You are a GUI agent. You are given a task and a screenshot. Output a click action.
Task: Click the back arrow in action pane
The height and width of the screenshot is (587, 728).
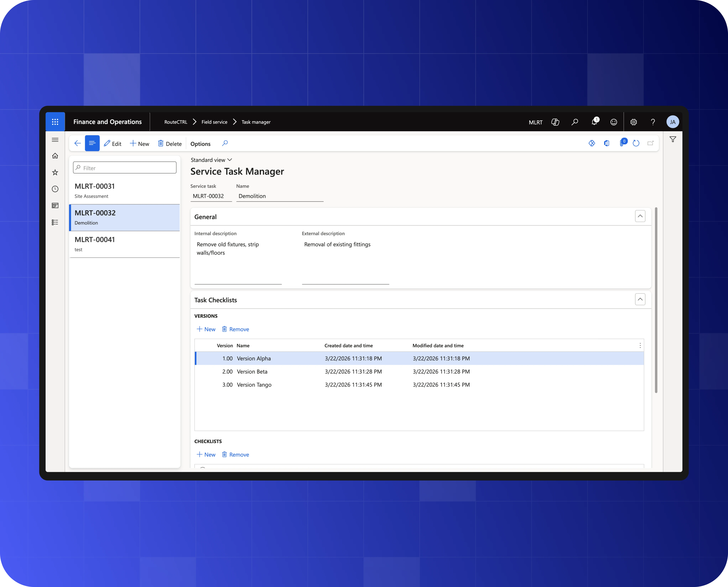[x=77, y=143]
